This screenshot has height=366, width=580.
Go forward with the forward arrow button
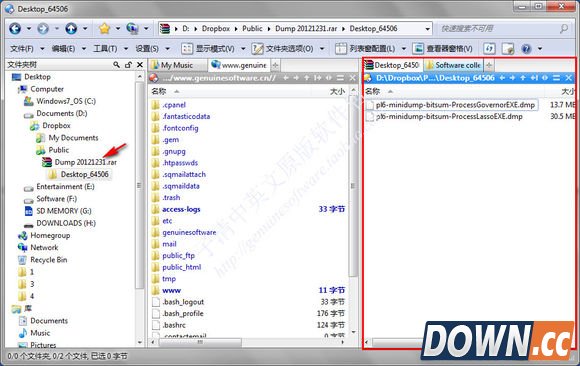[x=43, y=28]
